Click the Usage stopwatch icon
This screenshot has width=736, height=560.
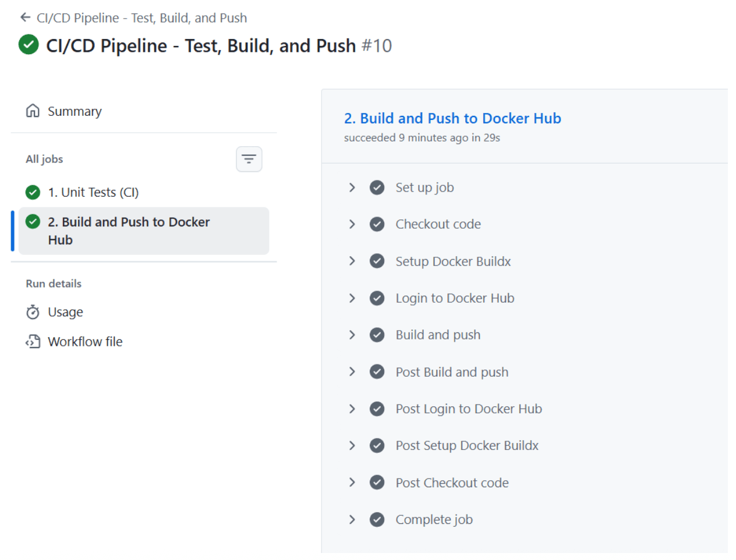point(33,312)
